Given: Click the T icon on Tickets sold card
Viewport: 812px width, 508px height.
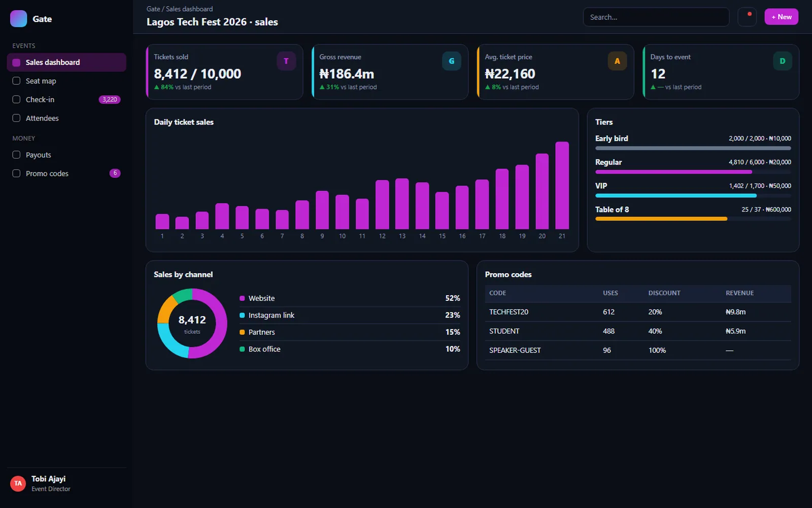Looking at the screenshot, I should [286, 61].
